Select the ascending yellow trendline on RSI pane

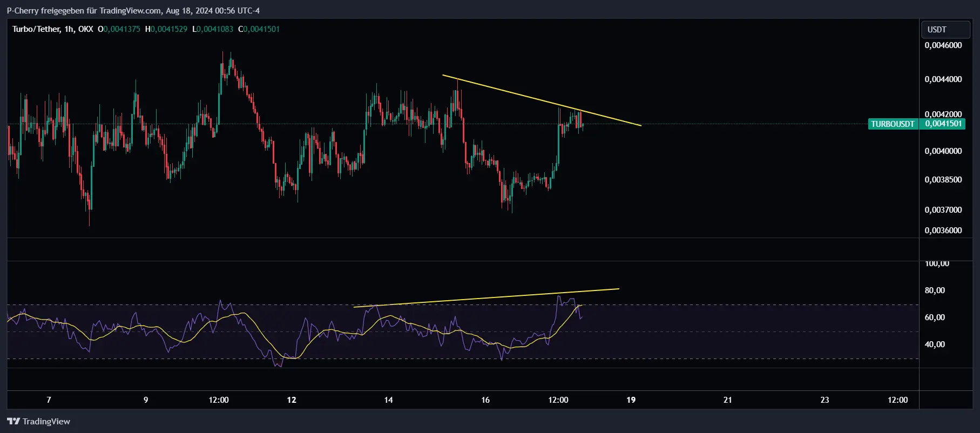[x=486, y=298]
